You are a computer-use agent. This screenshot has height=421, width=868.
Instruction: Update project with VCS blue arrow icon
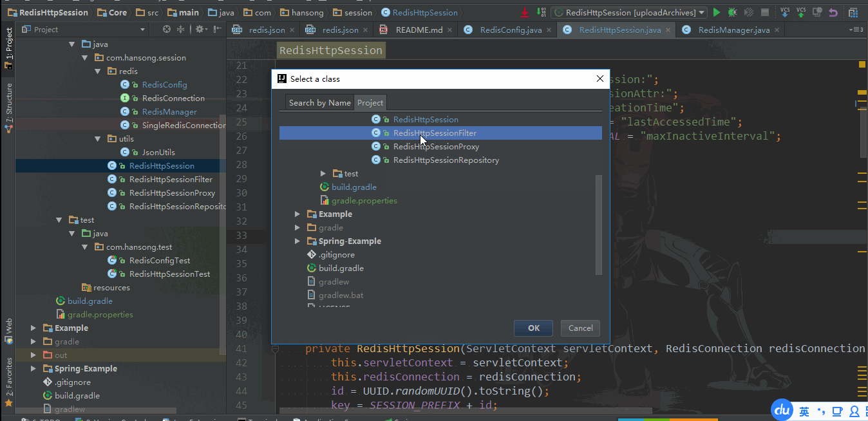[x=785, y=12]
